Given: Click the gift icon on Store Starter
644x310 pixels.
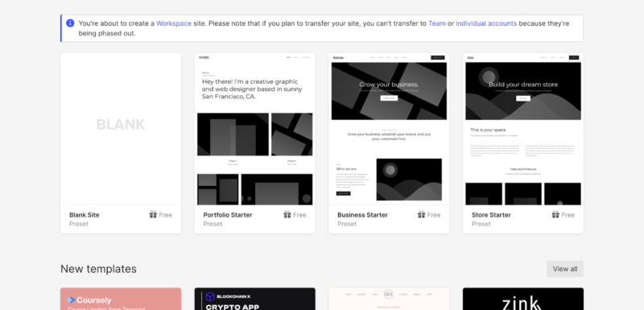Looking at the screenshot, I should point(555,214).
